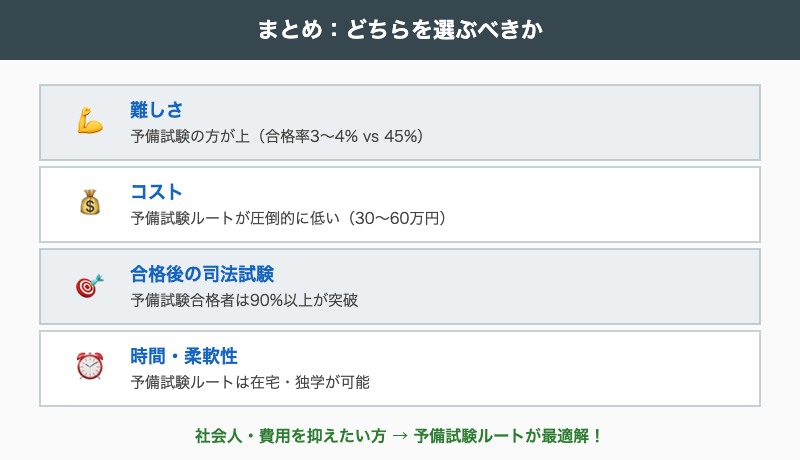The height and width of the screenshot is (460, 800).
Task: Click the 合格後の司法試験 heading
Action: pyautogui.click(x=202, y=274)
